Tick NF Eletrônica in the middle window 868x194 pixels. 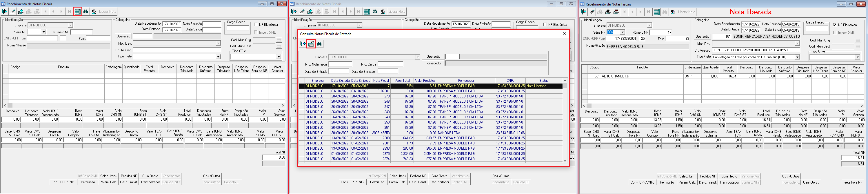[x=545, y=24]
